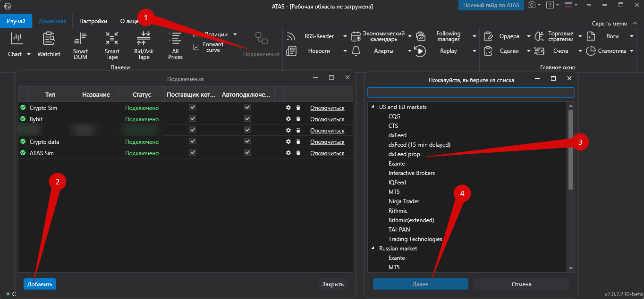
Task: Select Rithmic(extended) in the list
Action: pos(411,220)
